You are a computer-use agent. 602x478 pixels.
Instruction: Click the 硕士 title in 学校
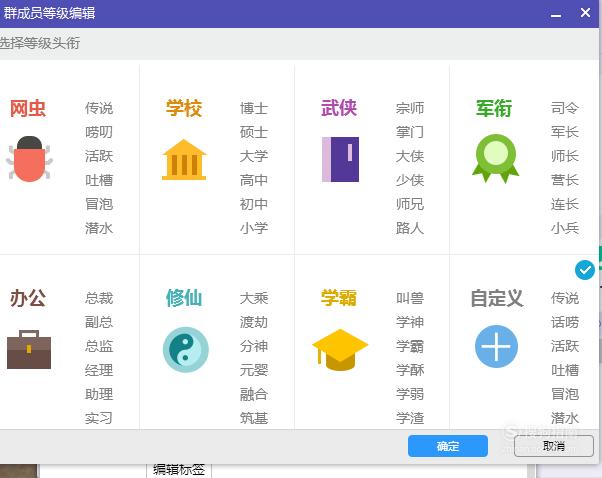[x=254, y=132]
